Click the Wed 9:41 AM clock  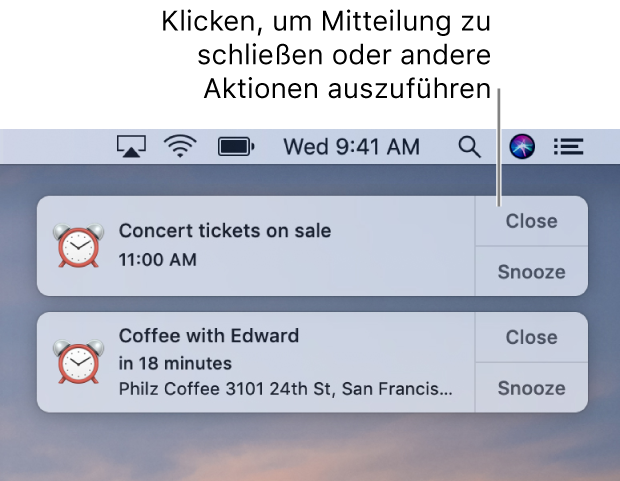352,147
